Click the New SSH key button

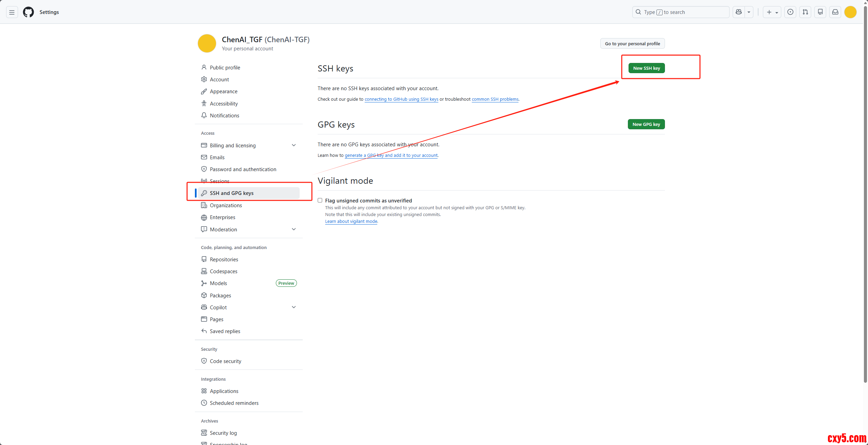coord(646,68)
